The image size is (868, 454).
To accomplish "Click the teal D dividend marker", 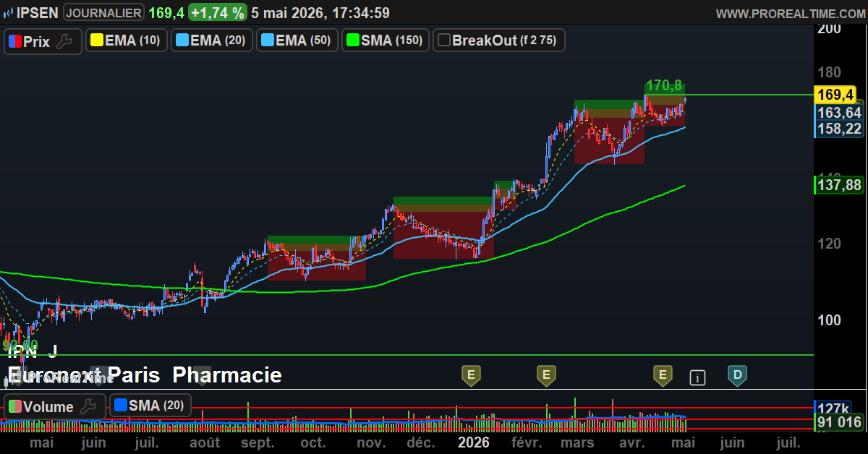I will pos(737,375).
